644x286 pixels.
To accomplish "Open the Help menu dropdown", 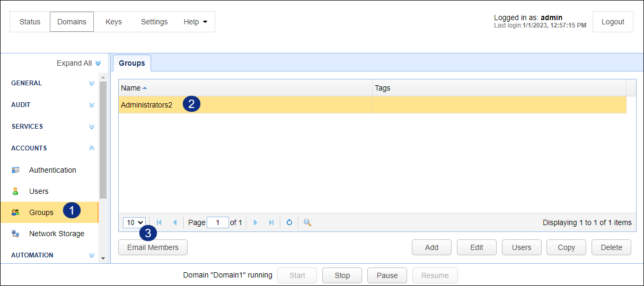I will coord(196,22).
